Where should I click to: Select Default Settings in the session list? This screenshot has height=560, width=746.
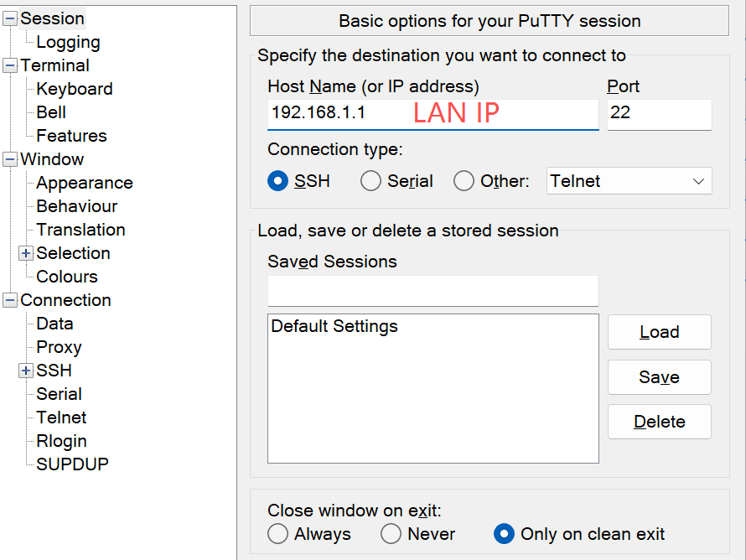[x=334, y=326]
